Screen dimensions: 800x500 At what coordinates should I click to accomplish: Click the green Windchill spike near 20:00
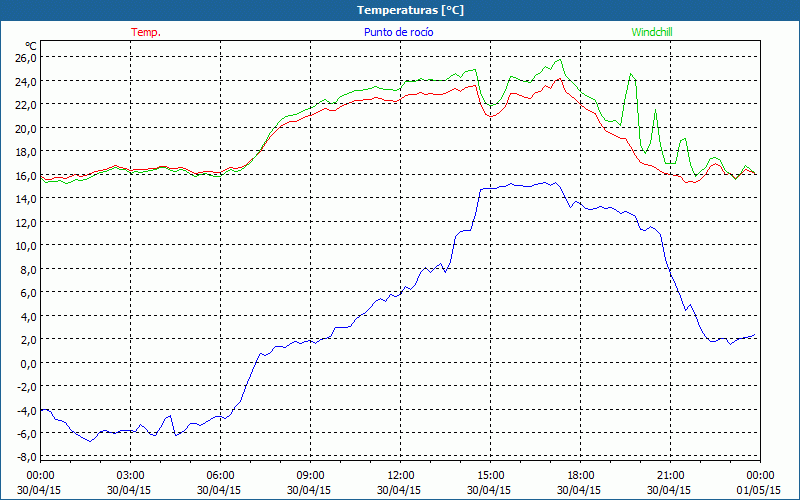click(632, 74)
